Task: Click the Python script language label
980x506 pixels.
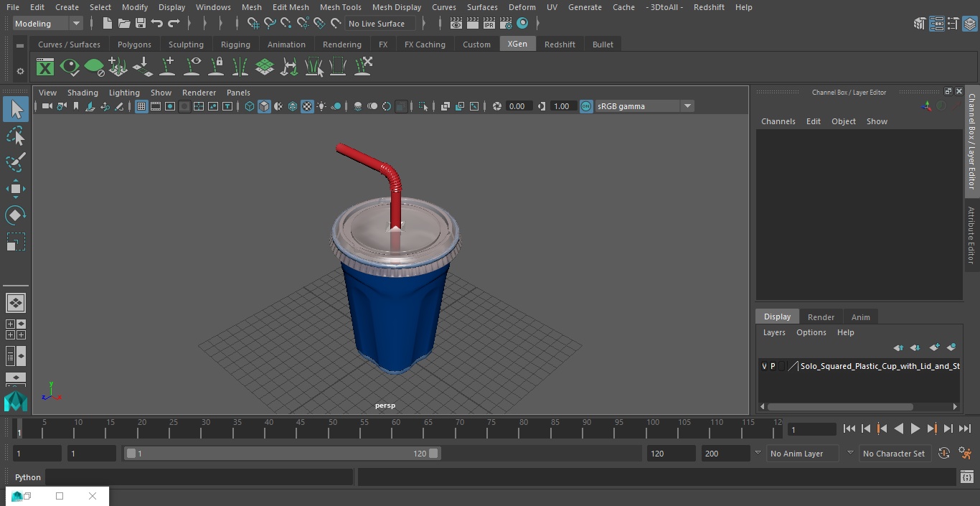Action: click(28, 477)
